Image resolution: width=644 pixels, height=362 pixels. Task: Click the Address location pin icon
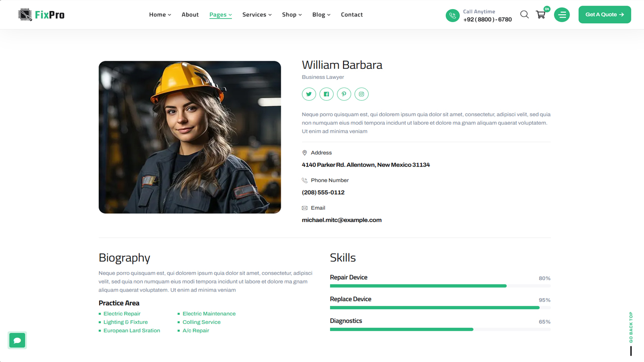tap(304, 153)
